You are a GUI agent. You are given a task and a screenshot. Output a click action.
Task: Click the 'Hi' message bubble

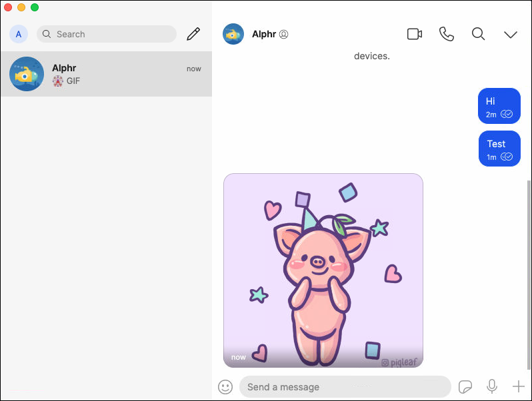pyautogui.click(x=499, y=106)
